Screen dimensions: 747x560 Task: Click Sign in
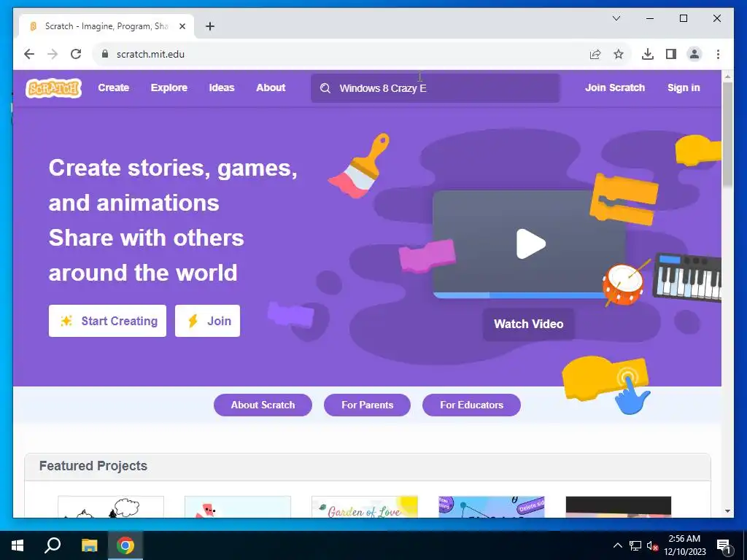pyautogui.click(x=684, y=88)
